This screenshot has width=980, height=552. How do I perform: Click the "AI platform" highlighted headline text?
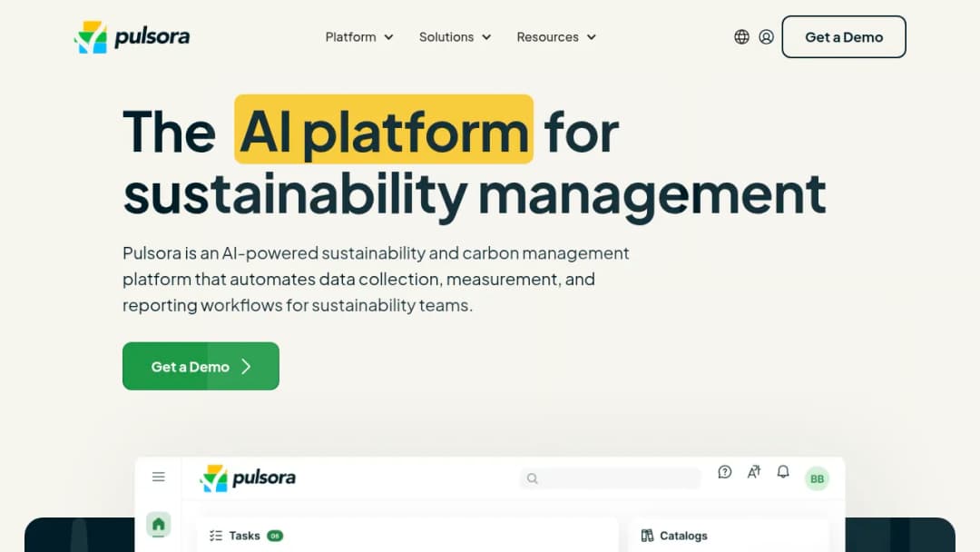pyautogui.click(x=384, y=130)
